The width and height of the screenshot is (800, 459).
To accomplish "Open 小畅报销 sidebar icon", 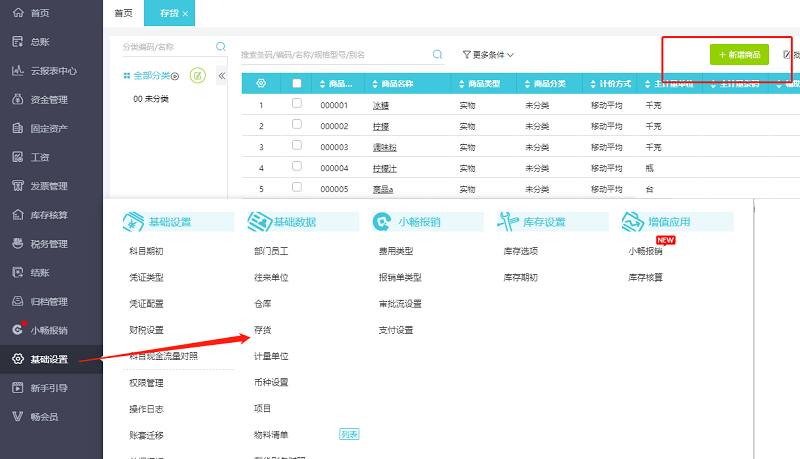I will pos(18,329).
